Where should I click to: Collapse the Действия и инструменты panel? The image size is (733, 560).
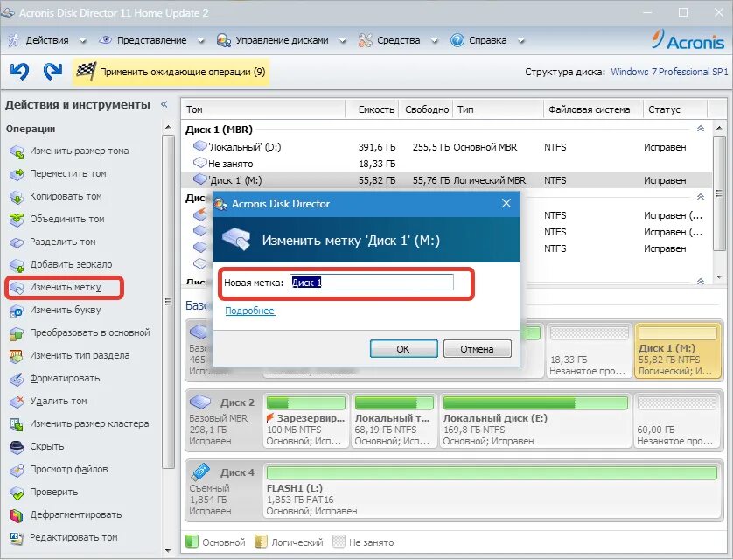(164, 104)
